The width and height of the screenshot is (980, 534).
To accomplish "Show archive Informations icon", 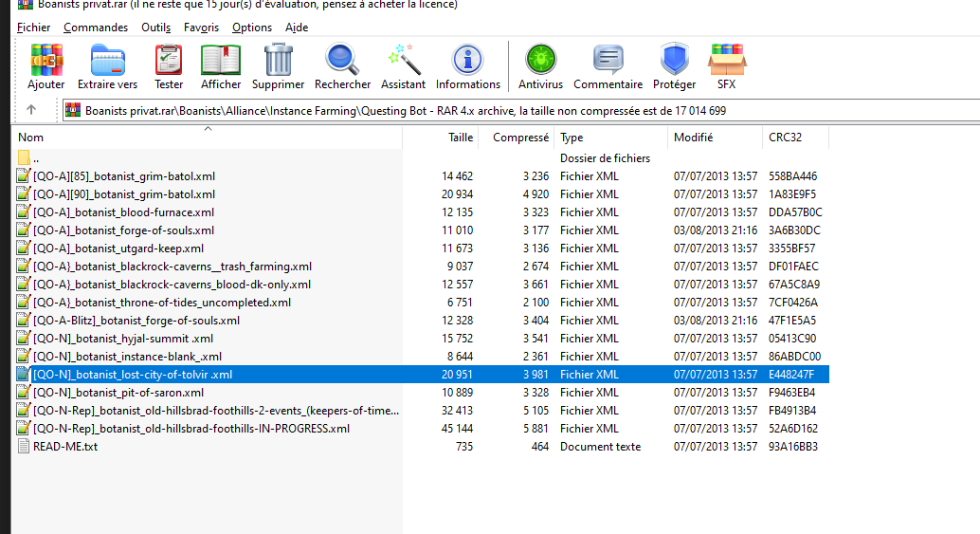I will coord(467,60).
